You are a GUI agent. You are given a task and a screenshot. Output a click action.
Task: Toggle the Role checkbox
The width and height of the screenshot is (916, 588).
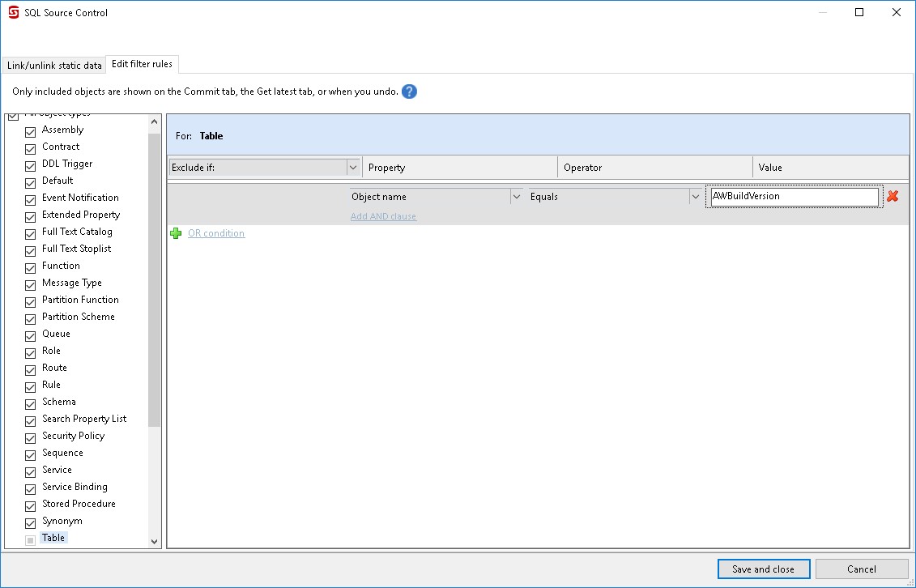(31, 352)
